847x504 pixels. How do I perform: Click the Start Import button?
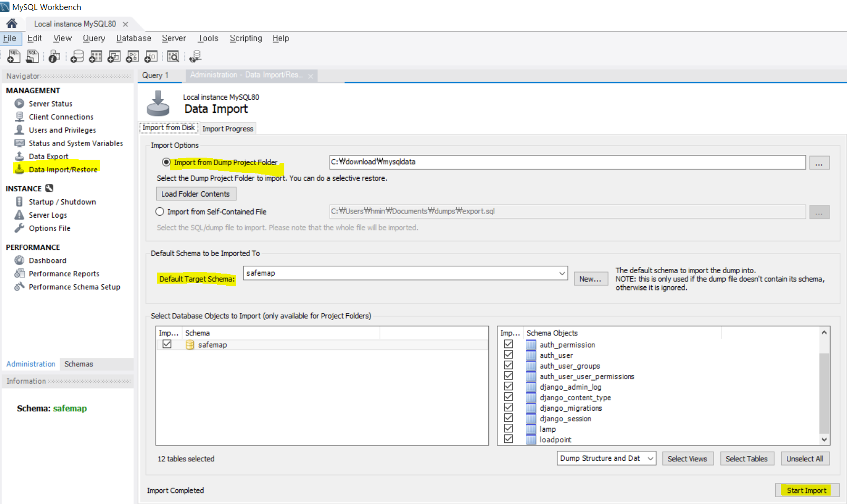tap(807, 490)
